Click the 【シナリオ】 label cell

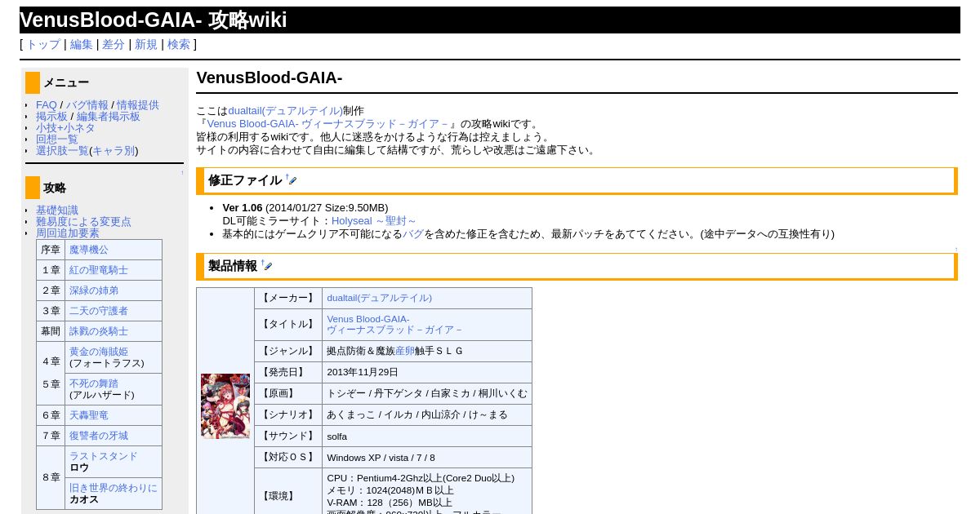288,414
